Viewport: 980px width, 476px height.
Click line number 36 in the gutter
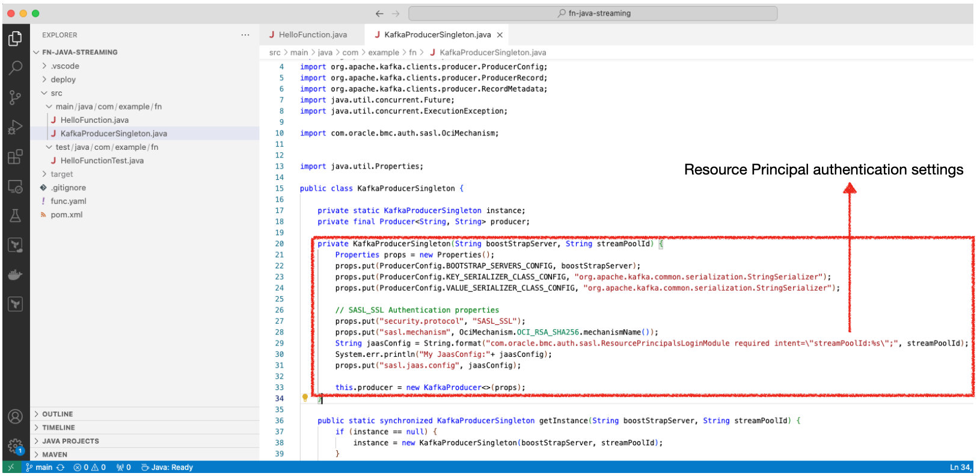[279, 421]
